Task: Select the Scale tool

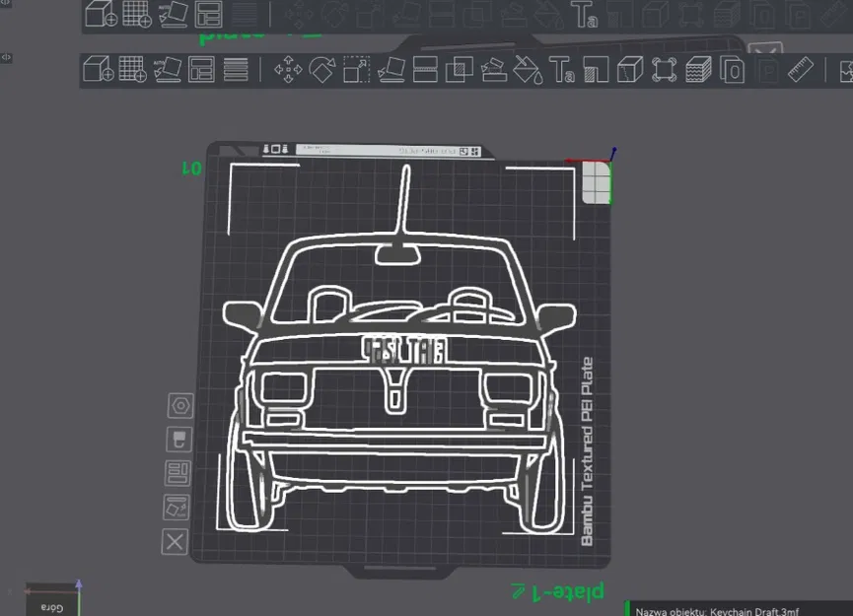Action: click(359, 71)
